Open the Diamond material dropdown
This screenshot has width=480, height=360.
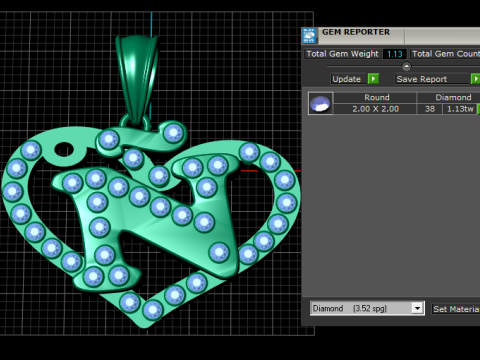(417, 308)
